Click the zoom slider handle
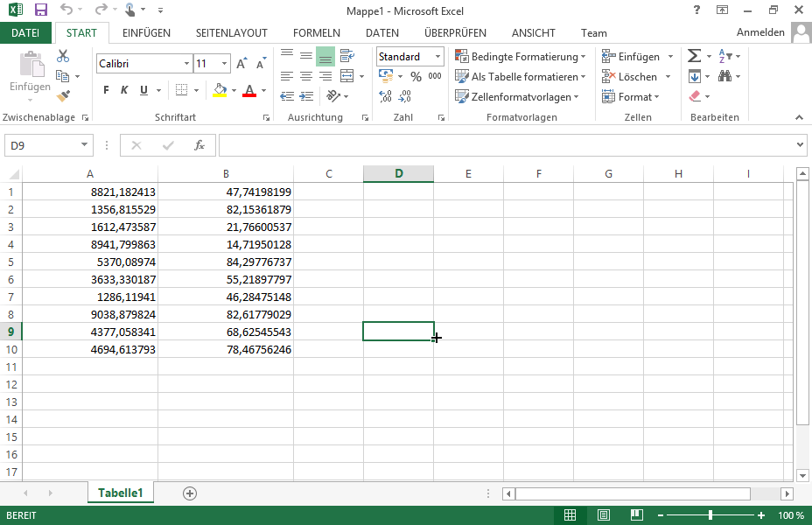This screenshot has width=812, height=525. [x=710, y=515]
